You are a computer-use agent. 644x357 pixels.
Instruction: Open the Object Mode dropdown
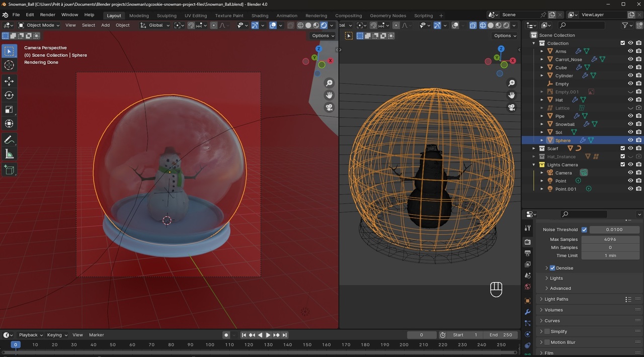pos(39,25)
